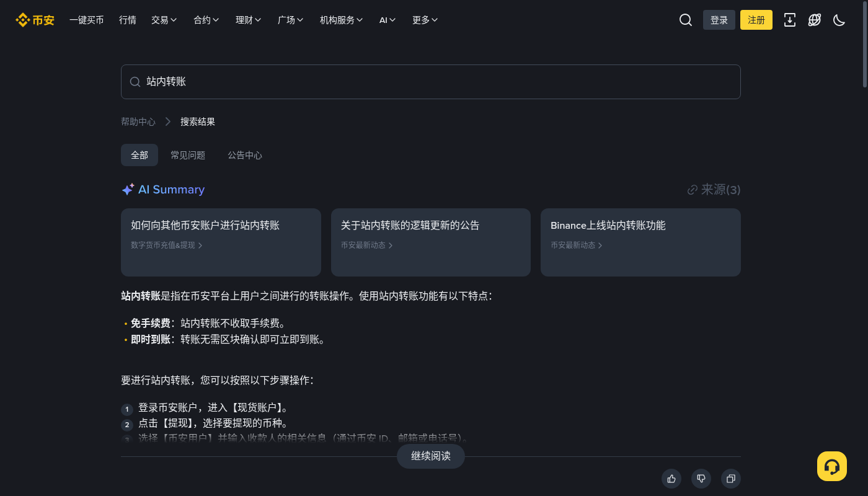This screenshot has height=496, width=868.
Task: Expand the 机构服务 dropdown menu
Action: (342, 20)
